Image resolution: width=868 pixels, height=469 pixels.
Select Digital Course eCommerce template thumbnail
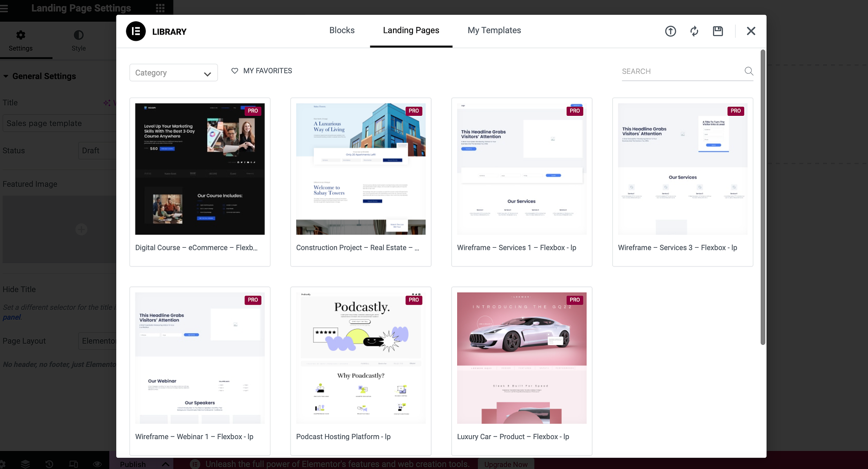point(200,169)
